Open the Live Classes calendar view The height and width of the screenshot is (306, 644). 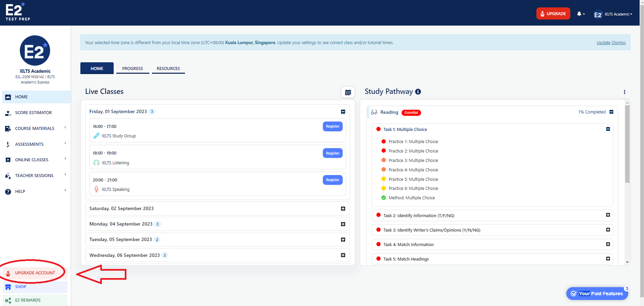click(x=348, y=92)
